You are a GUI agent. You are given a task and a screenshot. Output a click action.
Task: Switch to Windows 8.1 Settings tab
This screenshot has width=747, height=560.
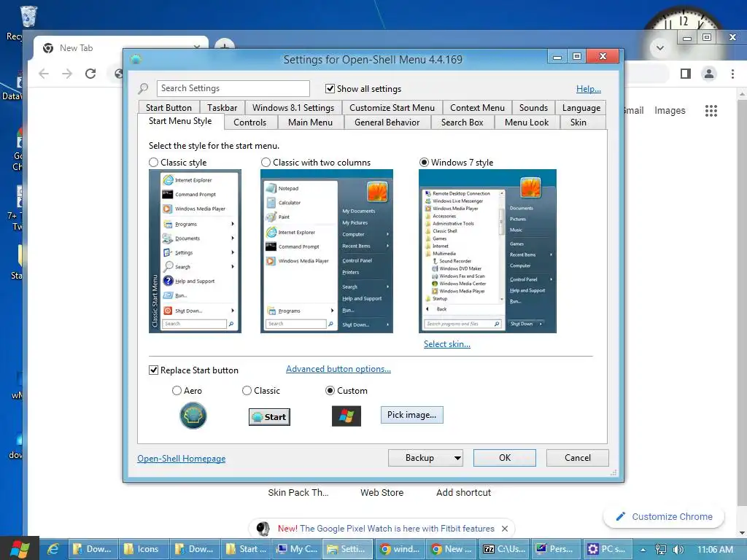pos(293,108)
